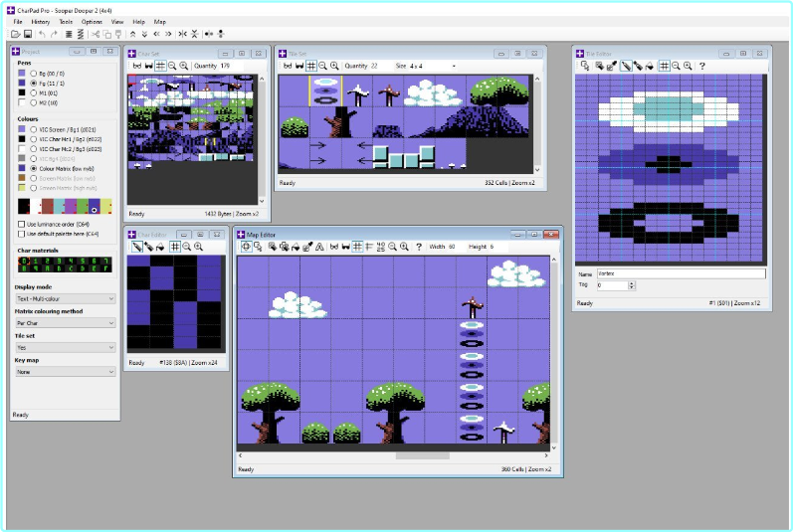
Task: Select Fg (11 / 1) pen
Action: [34, 83]
